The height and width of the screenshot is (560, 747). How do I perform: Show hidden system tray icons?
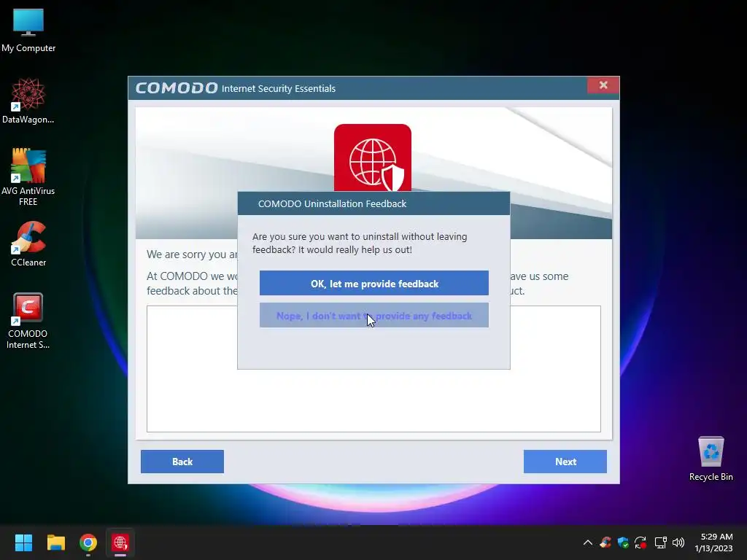click(588, 542)
